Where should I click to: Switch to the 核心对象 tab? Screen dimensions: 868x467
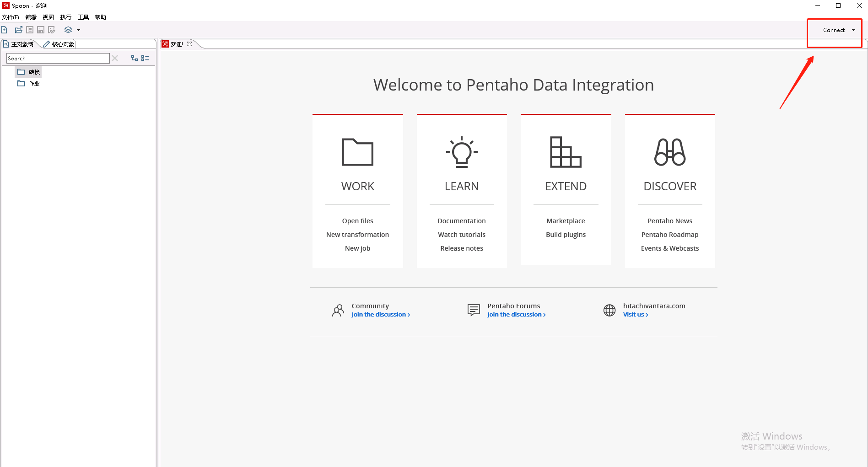click(x=59, y=44)
